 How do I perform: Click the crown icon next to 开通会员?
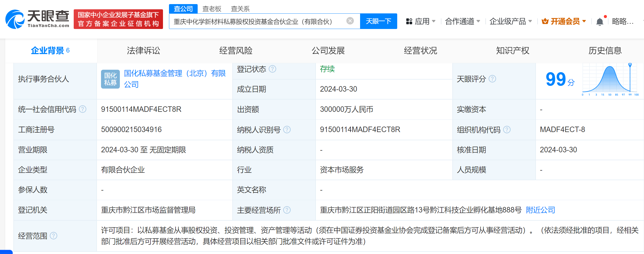pos(544,21)
